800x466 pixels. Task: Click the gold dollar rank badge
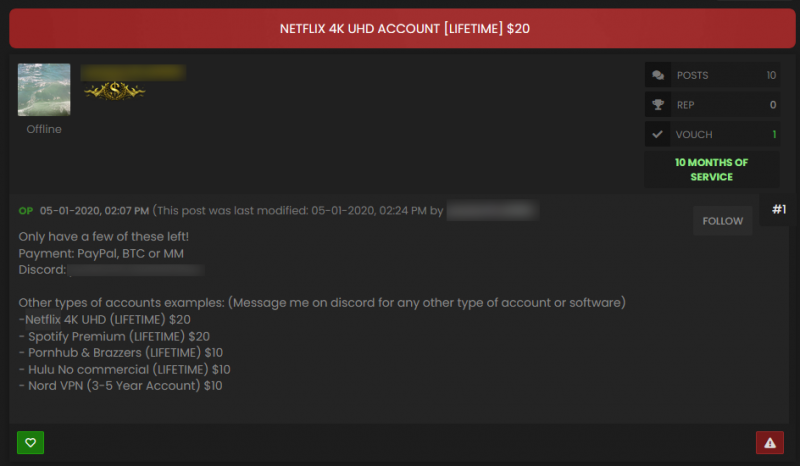tap(114, 91)
